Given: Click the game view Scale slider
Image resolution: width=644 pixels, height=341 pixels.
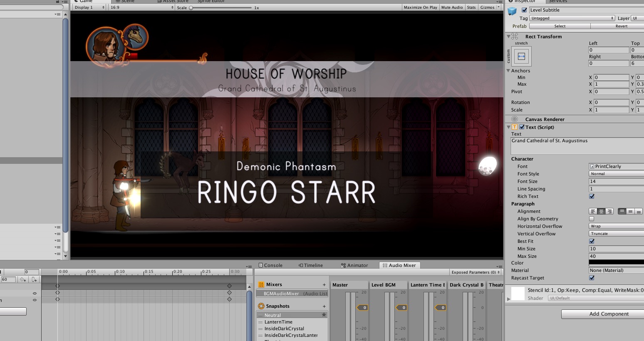Looking at the screenshot, I should pos(221,7).
